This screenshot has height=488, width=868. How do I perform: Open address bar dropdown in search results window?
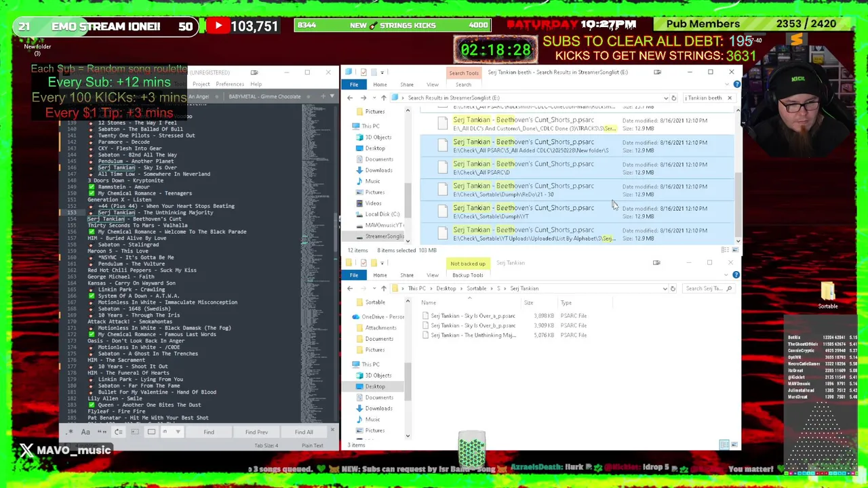[665, 98]
